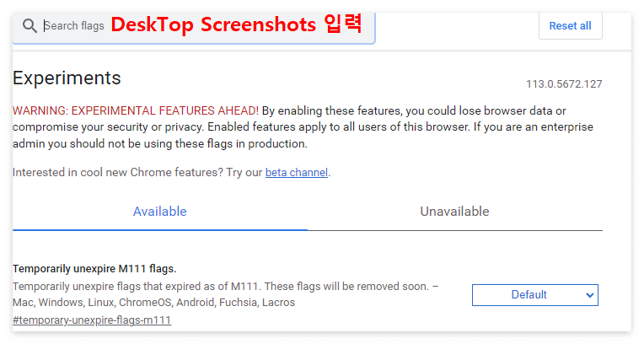This screenshot has width=644, height=344.
Task: Click the Reset all button
Action: pos(570,25)
